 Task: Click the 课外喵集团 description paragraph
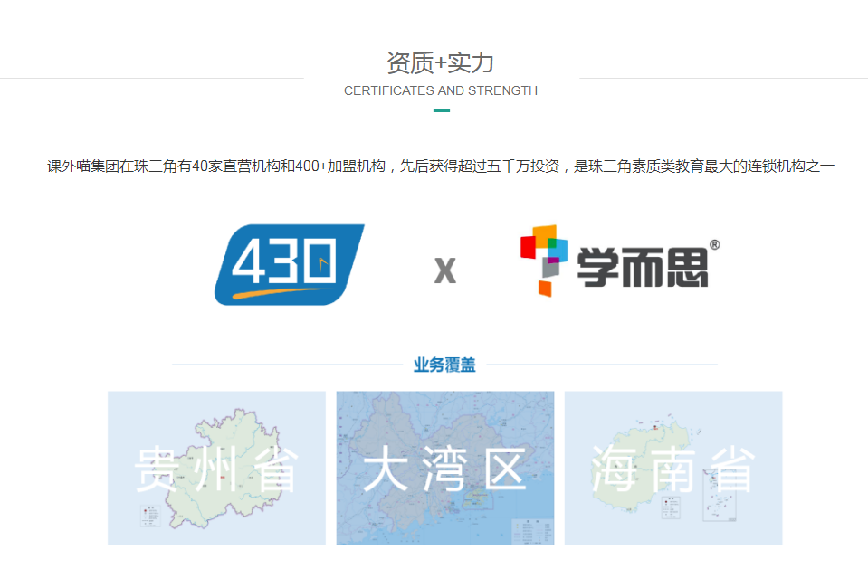(x=441, y=166)
